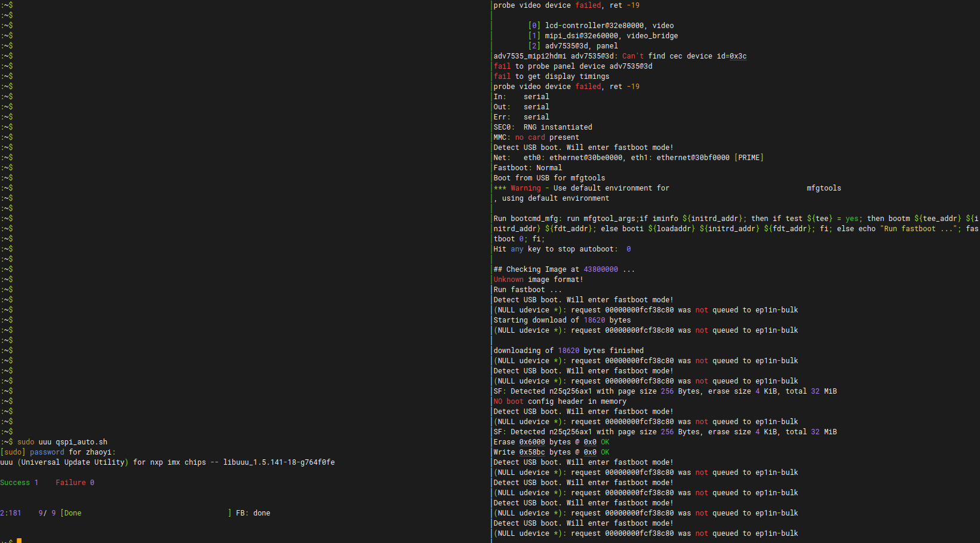
Task: Click the '[2] adv7535@3d, panel' line
Action: tap(573, 46)
